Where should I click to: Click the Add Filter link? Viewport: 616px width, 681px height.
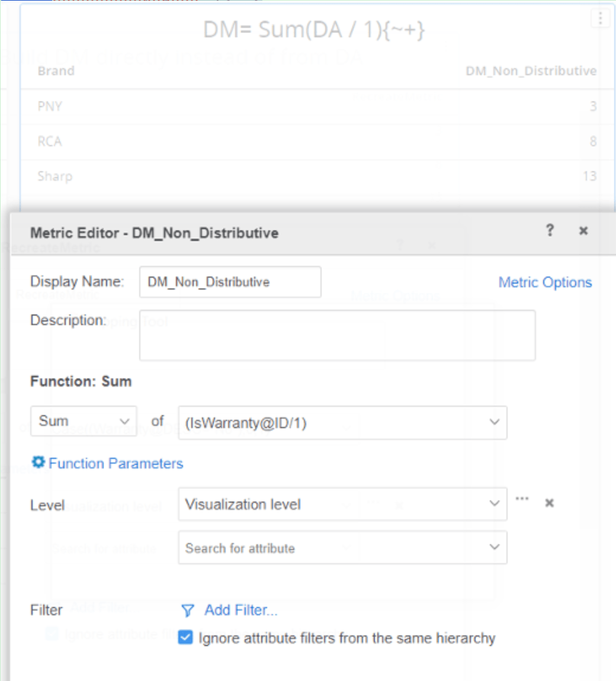coord(240,610)
